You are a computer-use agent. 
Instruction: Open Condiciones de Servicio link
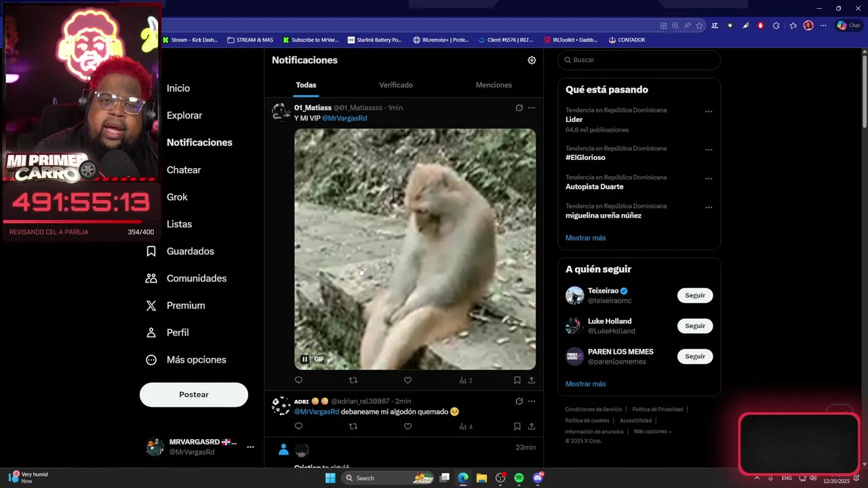tap(593, 409)
